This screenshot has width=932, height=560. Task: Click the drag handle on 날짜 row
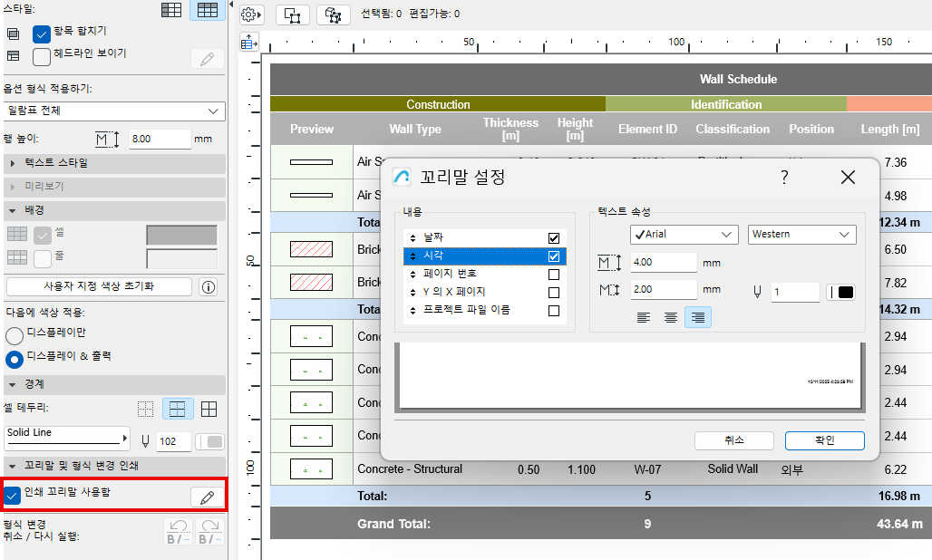point(413,238)
